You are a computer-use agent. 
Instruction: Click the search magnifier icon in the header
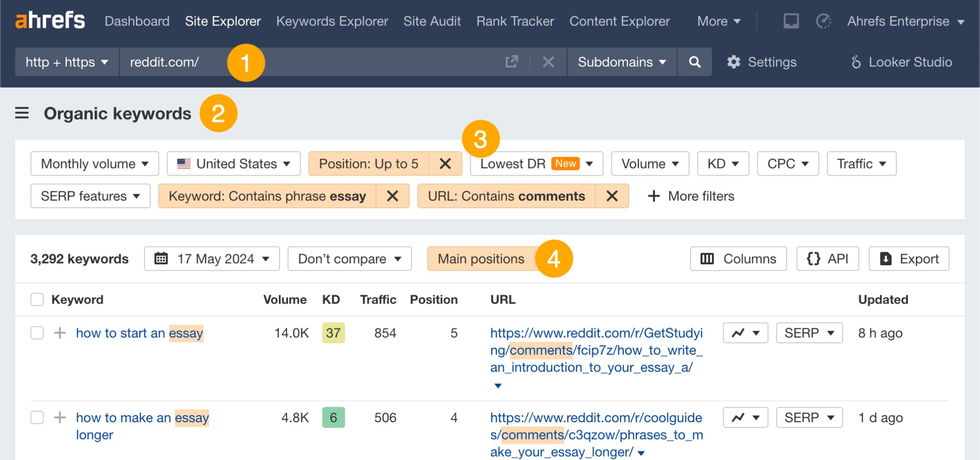[695, 62]
